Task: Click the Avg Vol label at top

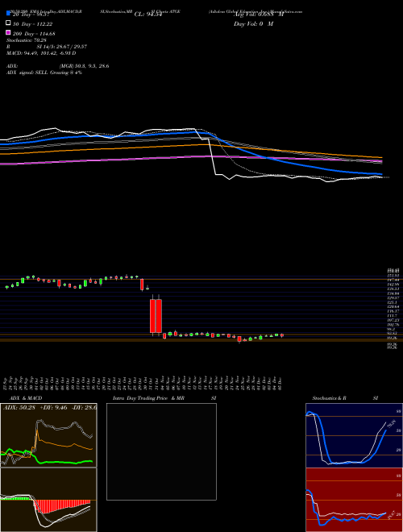Action: click(x=258, y=15)
